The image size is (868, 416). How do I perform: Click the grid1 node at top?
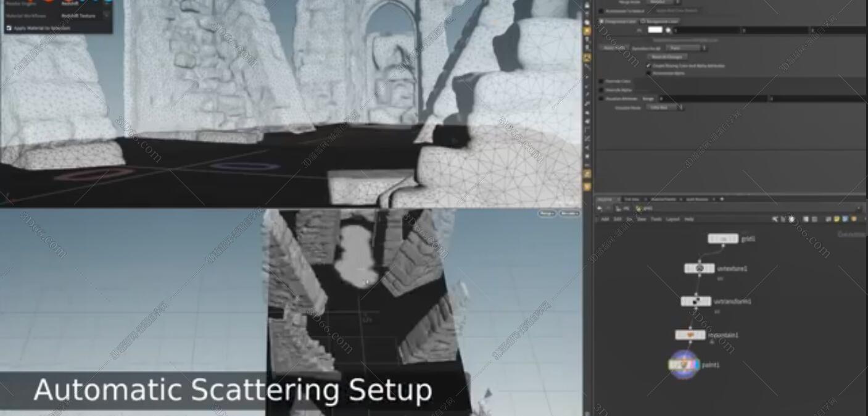click(722, 238)
